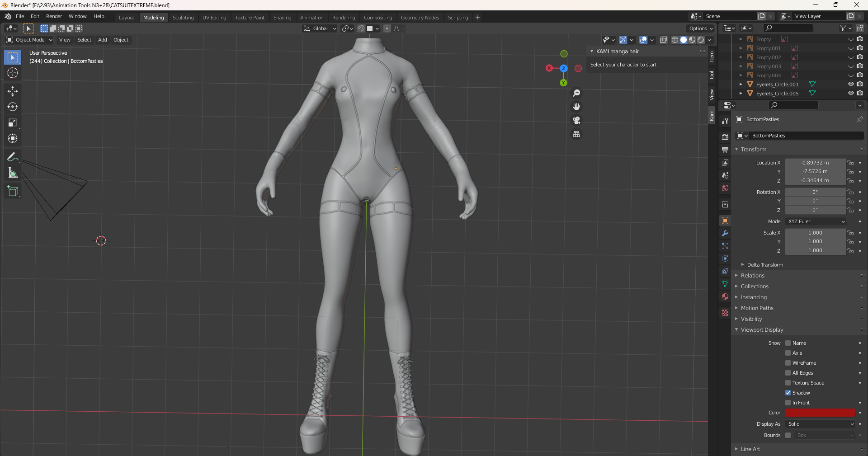Open the Global orientation dropdown
This screenshot has width=868, height=456.
pyautogui.click(x=320, y=28)
